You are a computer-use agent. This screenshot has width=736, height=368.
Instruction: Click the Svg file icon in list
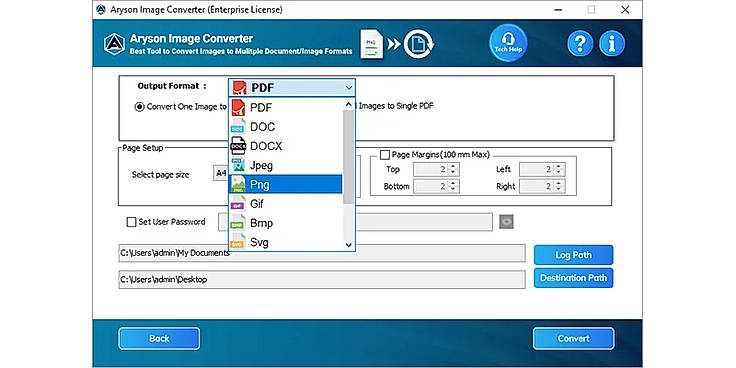tap(238, 242)
